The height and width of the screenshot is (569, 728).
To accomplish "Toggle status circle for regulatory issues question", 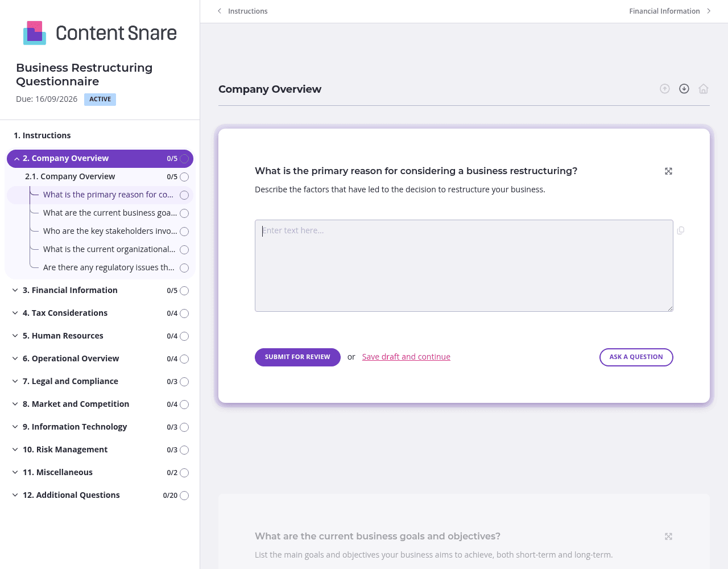I will (184, 268).
